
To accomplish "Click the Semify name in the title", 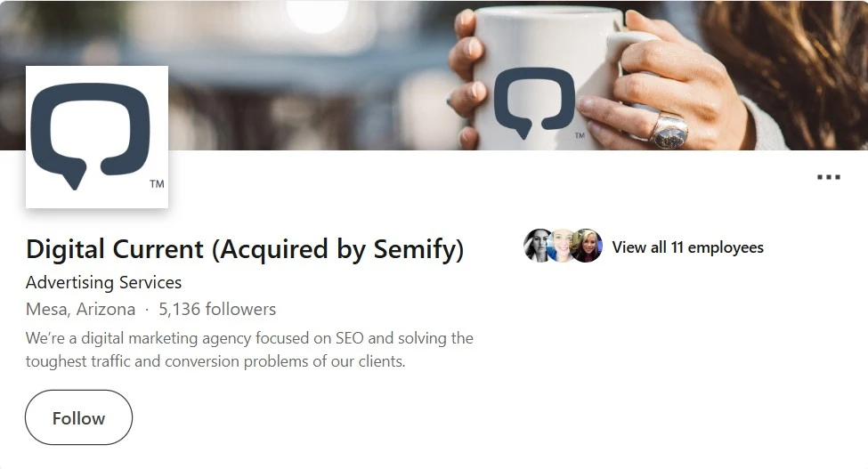I will [416, 249].
